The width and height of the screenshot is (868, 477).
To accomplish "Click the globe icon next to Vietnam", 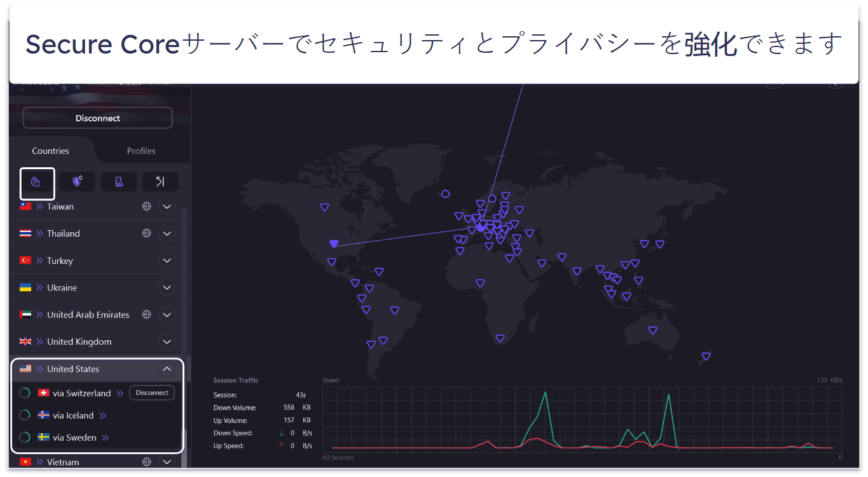I will click(x=147, y=462).
